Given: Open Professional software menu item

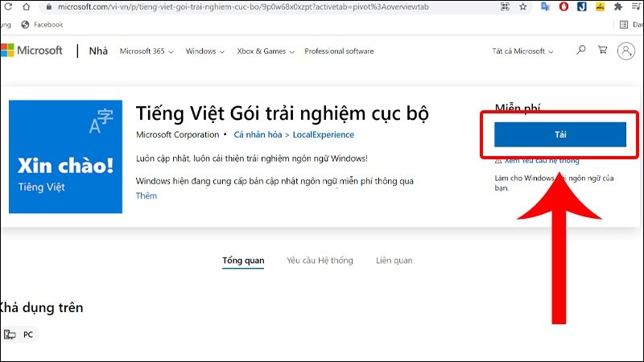Looking at the screenshot, I should (x=339, y=51).
